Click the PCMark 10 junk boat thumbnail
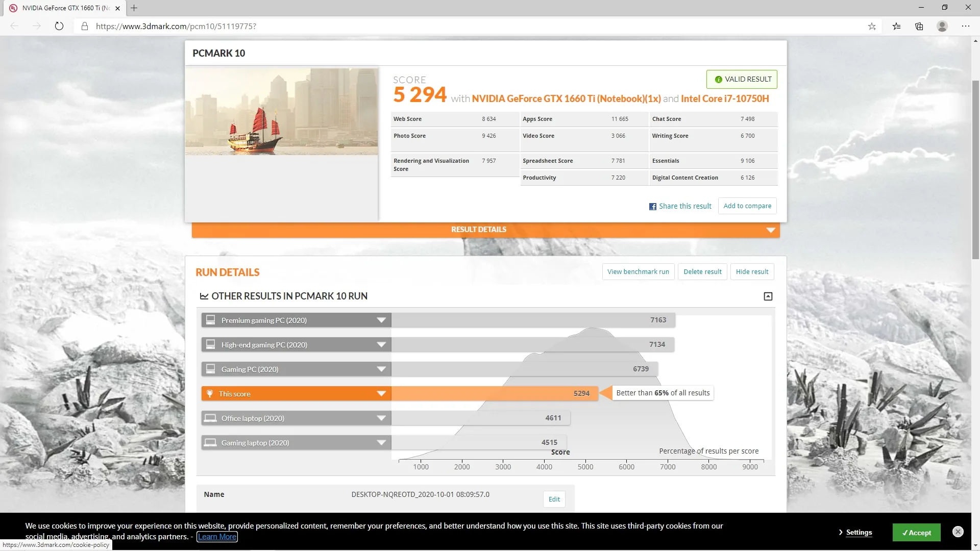The image size is (980, 551). [281, 112]
